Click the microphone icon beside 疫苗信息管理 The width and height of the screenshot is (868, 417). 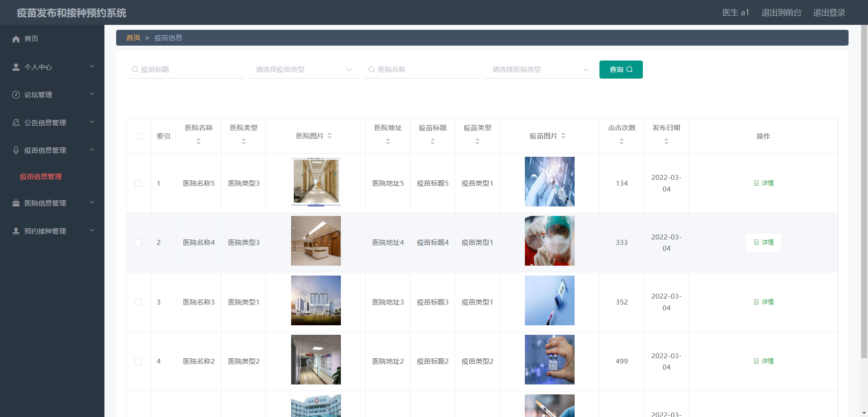coord(16,150)
